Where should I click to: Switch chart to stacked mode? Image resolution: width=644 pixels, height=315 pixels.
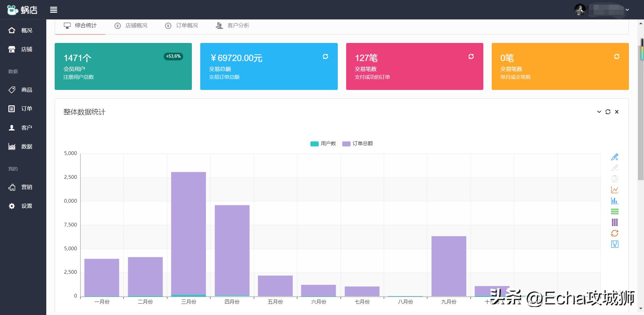pos(614,211)
